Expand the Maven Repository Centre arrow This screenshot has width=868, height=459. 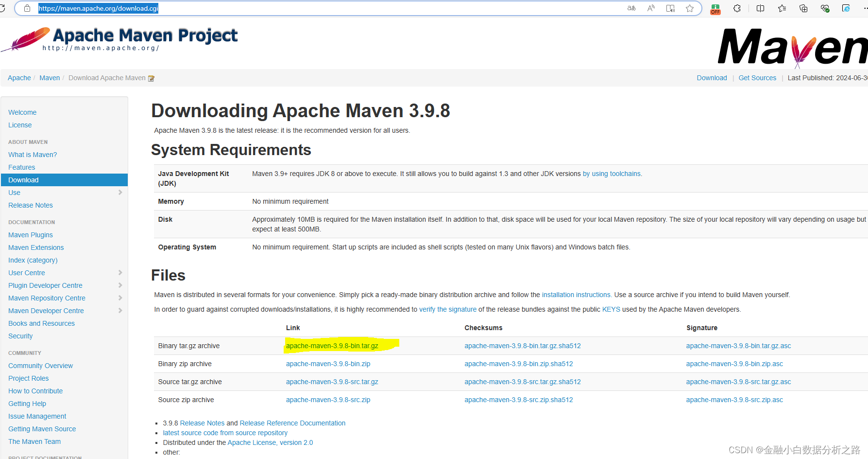tap(120, 298)
